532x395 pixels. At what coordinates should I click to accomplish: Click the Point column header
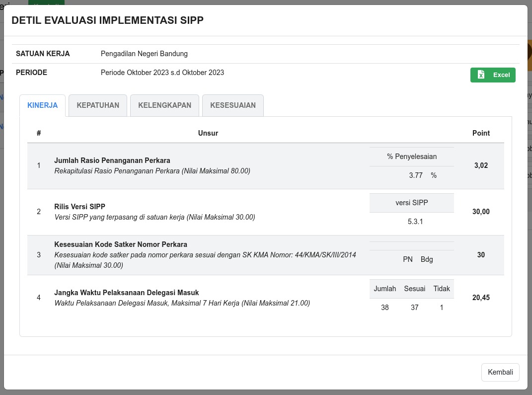[481, 133]
